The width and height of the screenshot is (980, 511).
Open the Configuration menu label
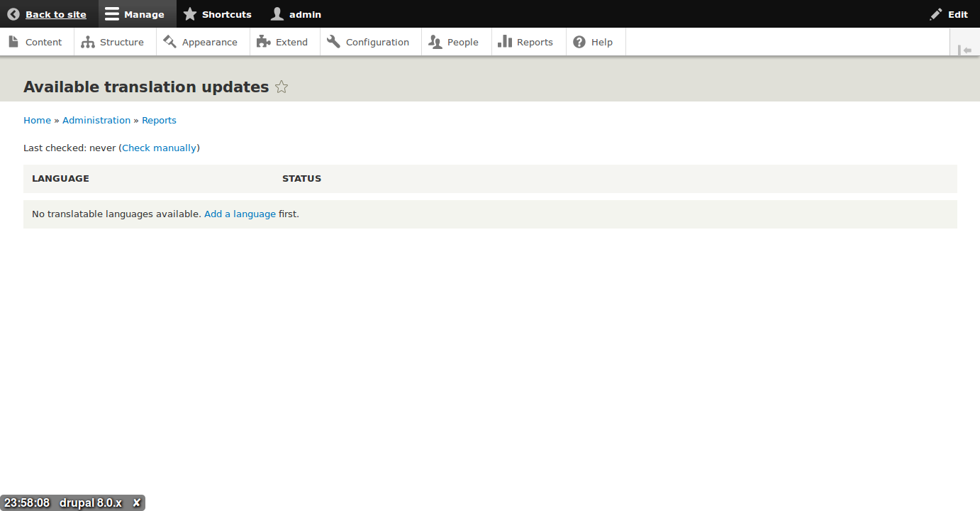tap(378, 42)
